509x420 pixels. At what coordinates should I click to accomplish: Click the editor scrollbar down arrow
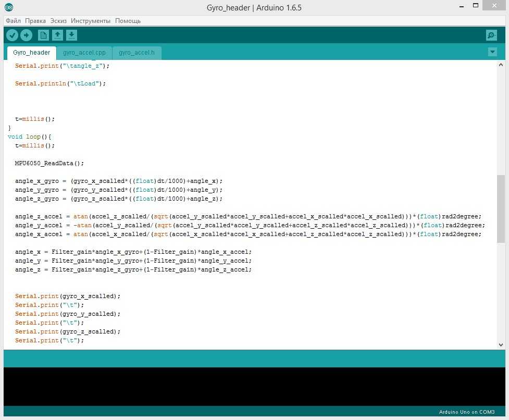point(501,344)
